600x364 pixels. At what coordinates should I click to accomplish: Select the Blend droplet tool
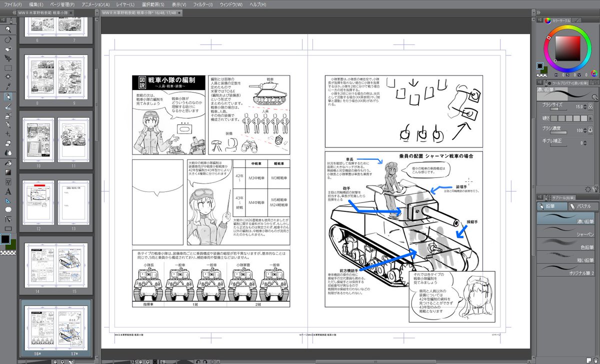point(8,152)
